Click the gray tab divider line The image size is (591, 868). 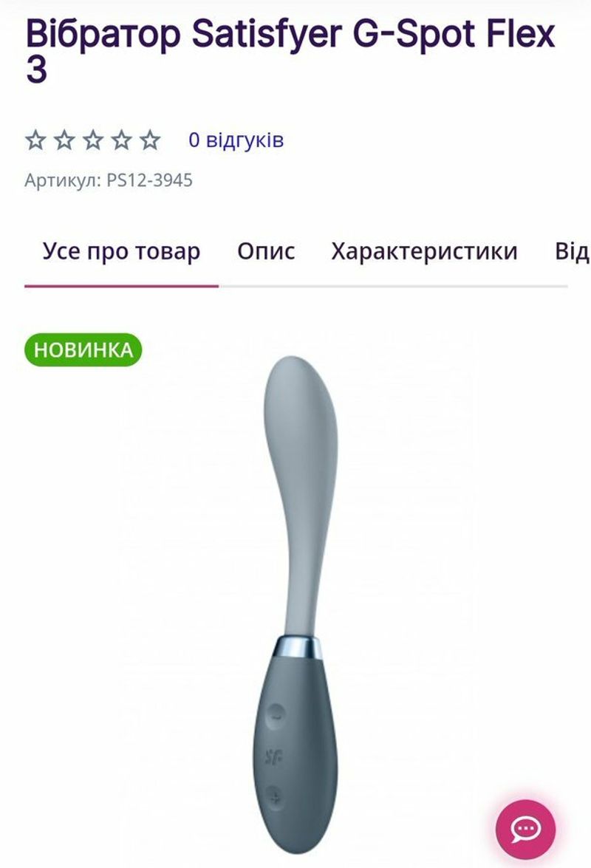point(394,286)
